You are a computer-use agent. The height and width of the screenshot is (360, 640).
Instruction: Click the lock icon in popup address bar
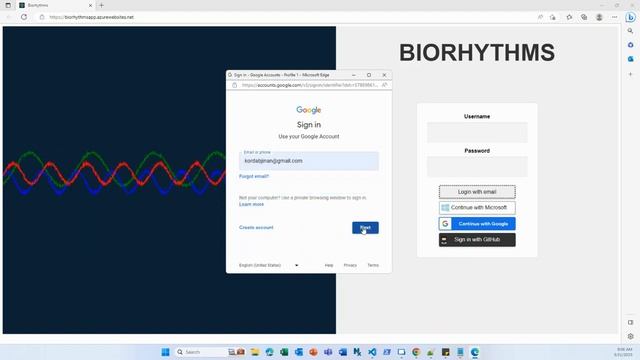coord(235,85)
